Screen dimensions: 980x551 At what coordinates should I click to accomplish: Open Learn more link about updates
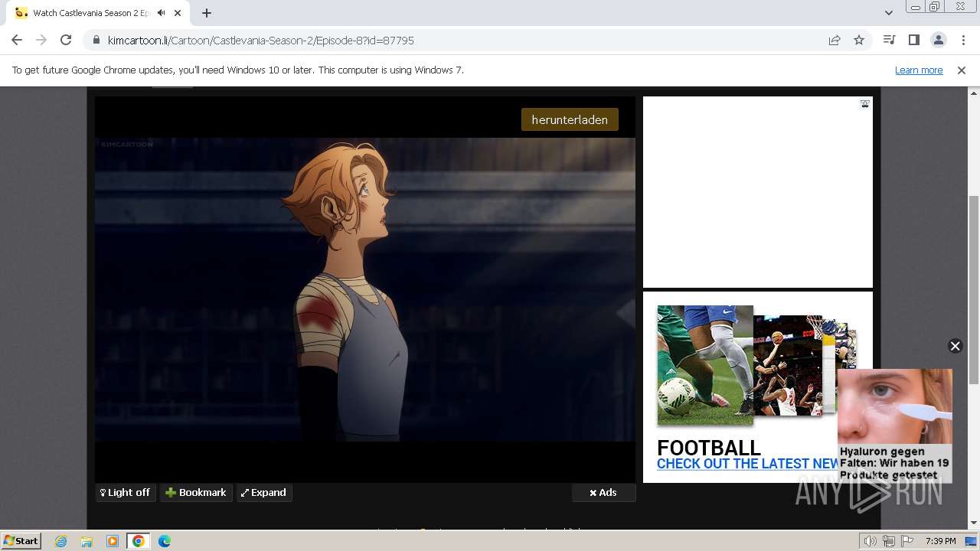(919, 70)
